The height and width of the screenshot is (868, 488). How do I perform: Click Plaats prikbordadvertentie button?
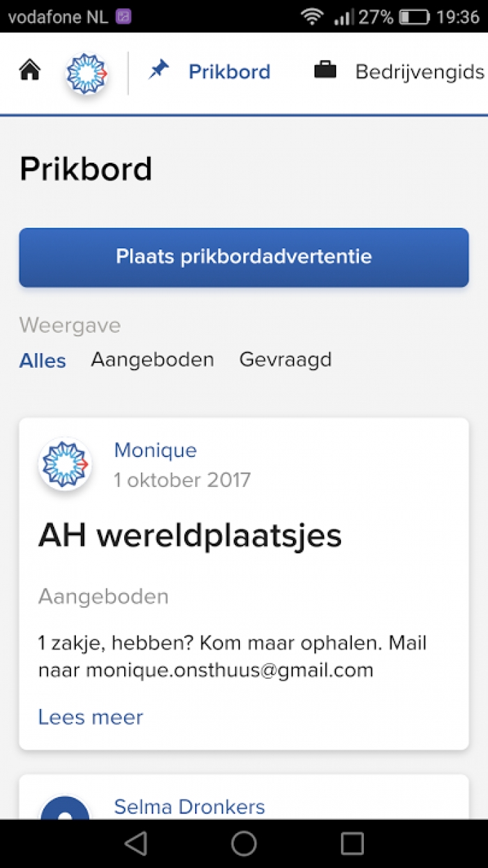tap(244, 257)
